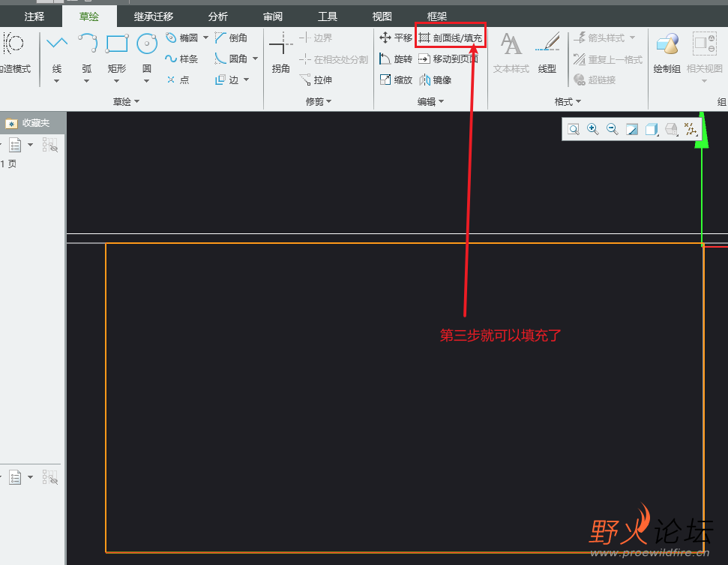728x565 pixels.
Task: Expand lower tree settings dropdown arrow
Action: point(31,476)
